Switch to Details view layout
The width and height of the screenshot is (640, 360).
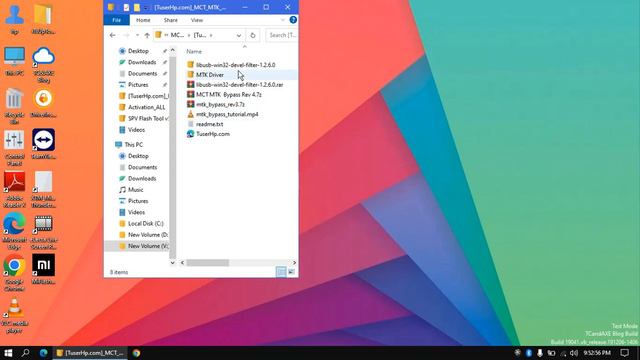pos(281,272)
